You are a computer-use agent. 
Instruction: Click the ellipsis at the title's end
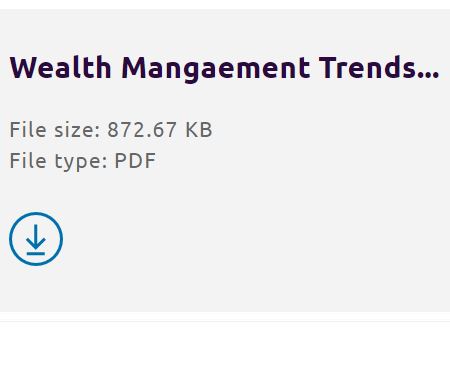pyautogui.click(x=428, y=77)
